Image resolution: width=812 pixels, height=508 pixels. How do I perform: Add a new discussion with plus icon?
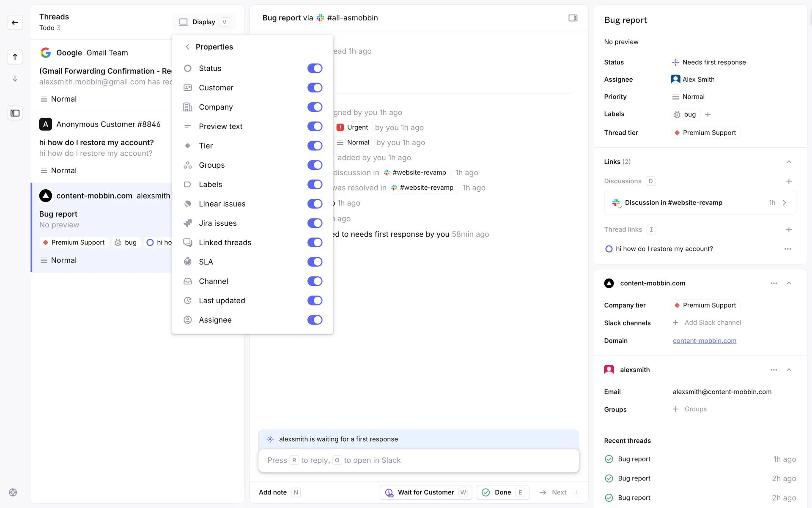point(789,181)
